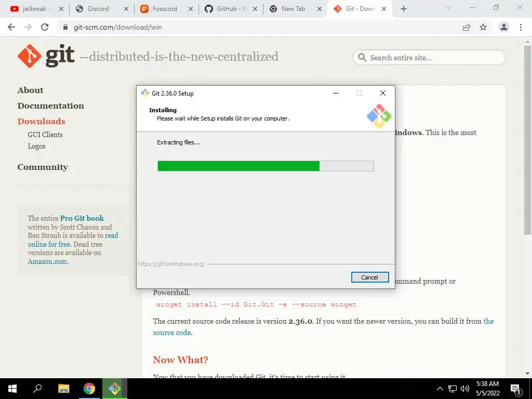Close the jailbreak YouTube tab
This screenshot has height=399, width=532.
tap(61, 9)
